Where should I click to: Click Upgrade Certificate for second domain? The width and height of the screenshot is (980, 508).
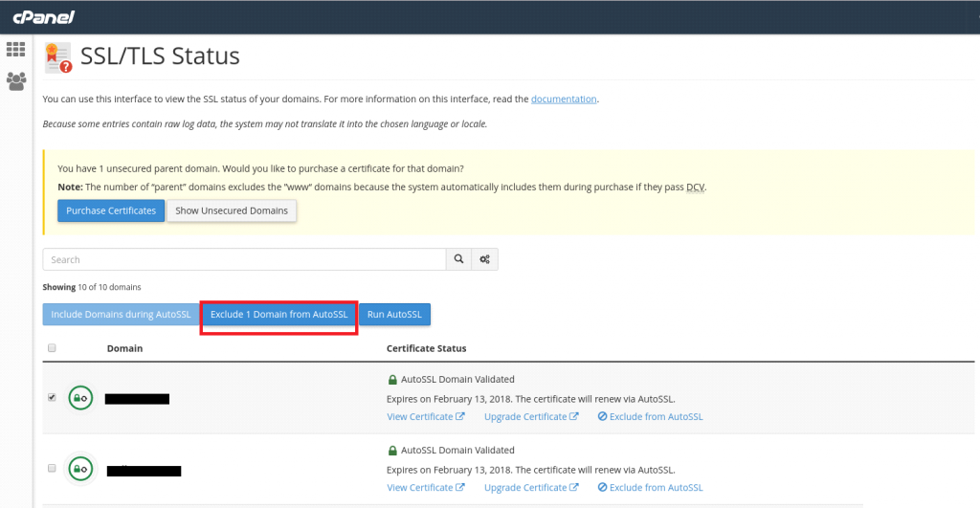531,488
